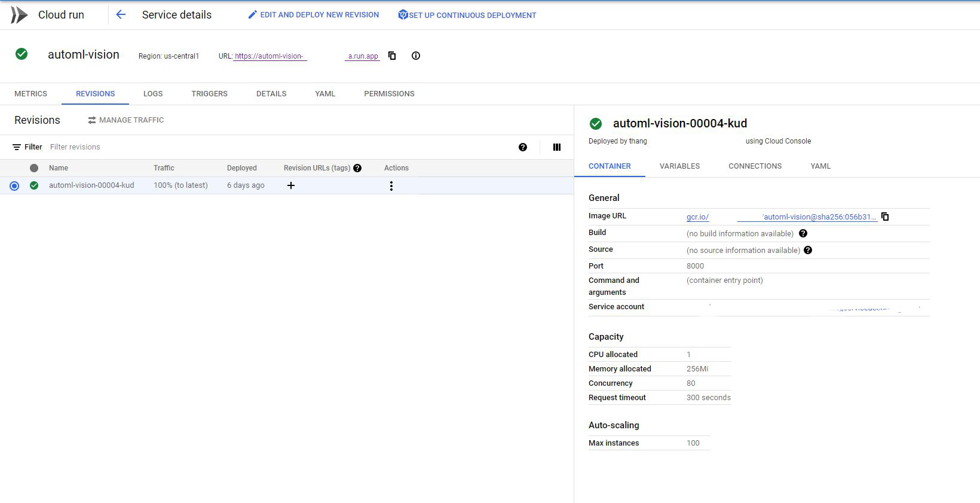
Task: Click the (container entry point) value
Action: [x=725, y=281]
